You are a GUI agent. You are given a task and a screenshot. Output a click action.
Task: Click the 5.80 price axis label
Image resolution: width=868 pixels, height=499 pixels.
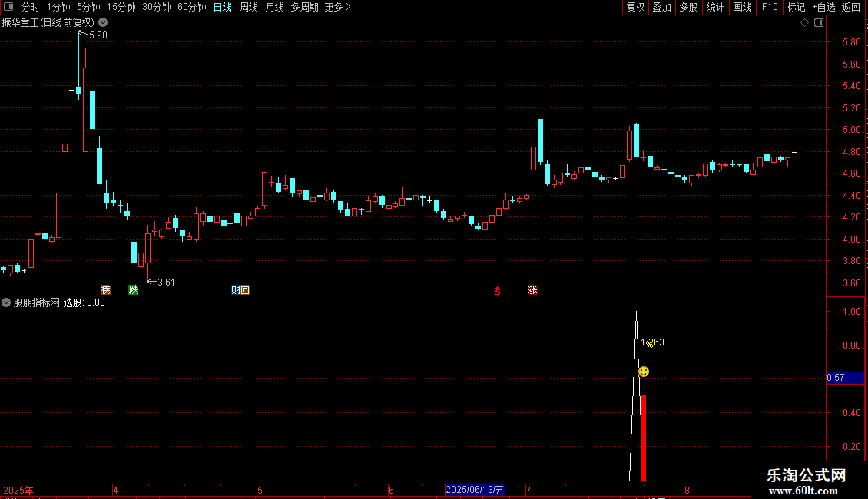click(x=851, y=42)
